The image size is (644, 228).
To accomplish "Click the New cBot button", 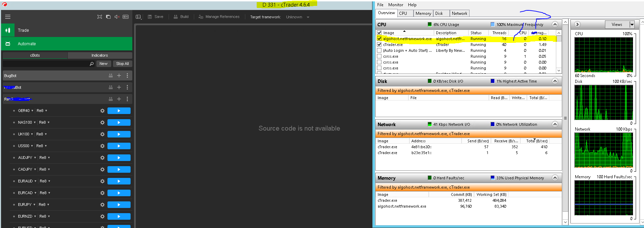I will pyautogui.click(x=103, y=64).
